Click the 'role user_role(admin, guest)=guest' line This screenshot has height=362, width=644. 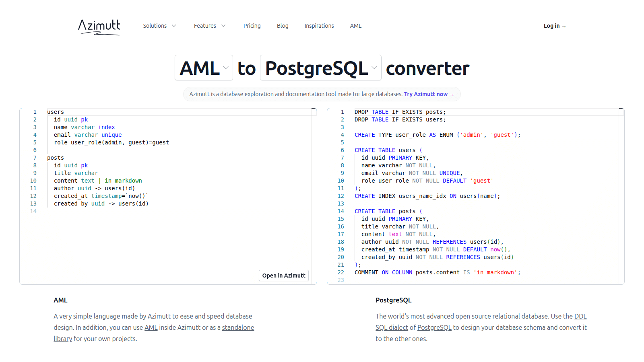tap(111, 142)
